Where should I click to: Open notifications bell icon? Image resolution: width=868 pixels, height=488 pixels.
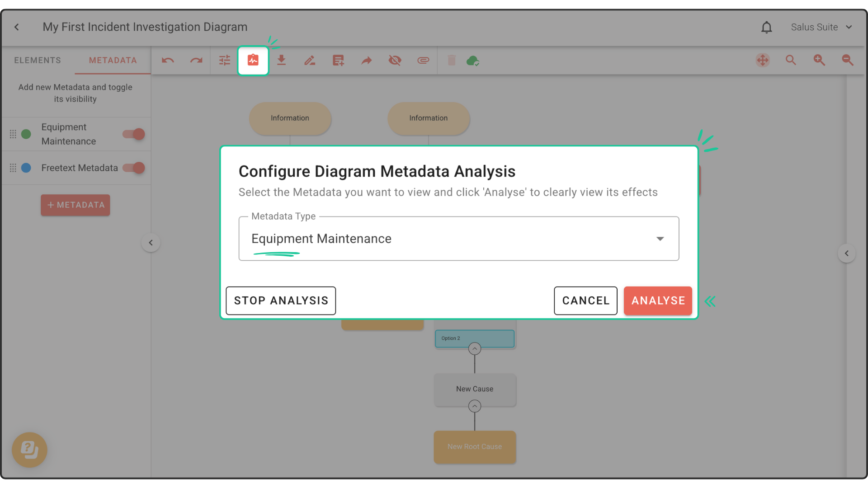pos(766,27)
